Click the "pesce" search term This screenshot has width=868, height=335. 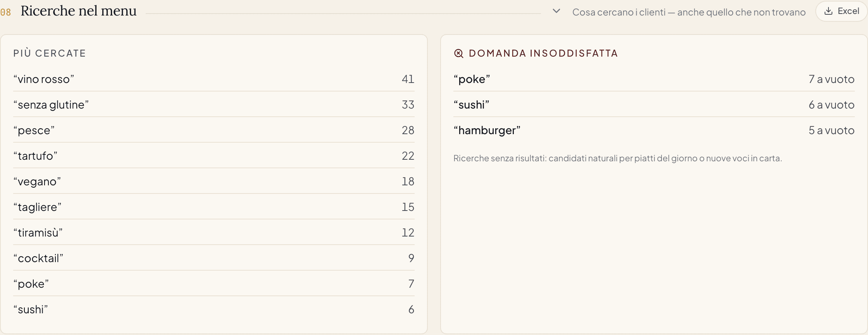tap(34, 130)
